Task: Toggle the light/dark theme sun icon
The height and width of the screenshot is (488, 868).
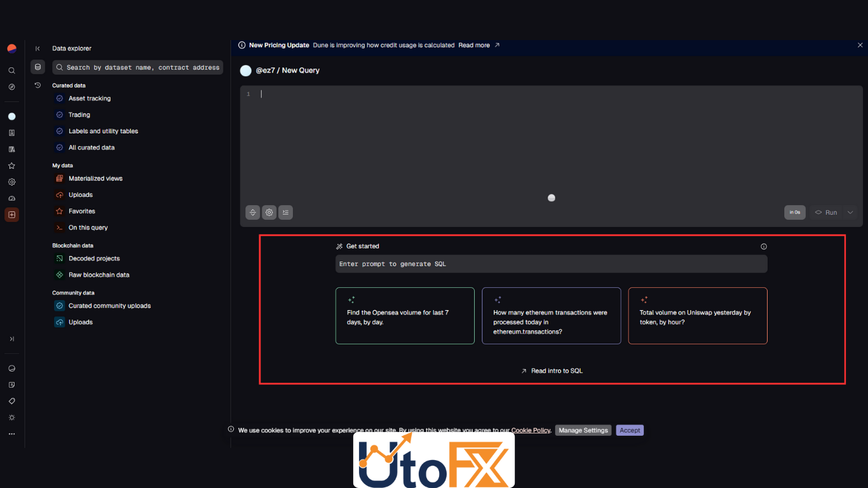Action: 11,417
